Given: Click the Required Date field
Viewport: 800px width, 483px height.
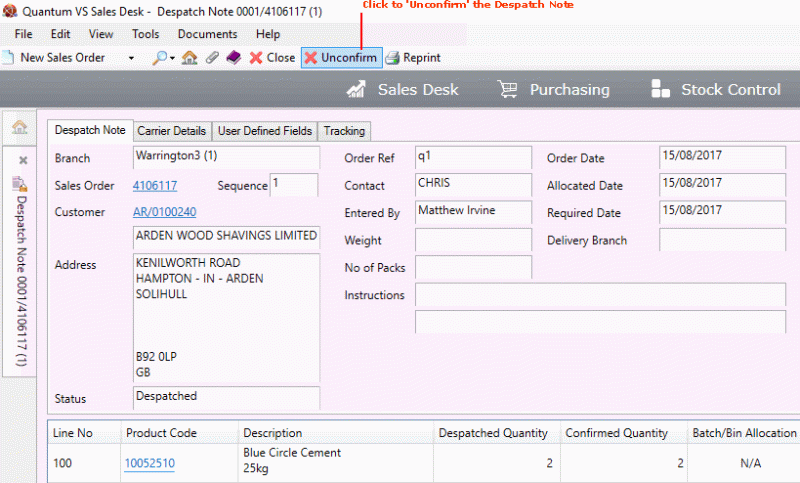Looking at the screenshot, I should coord(722,212).
